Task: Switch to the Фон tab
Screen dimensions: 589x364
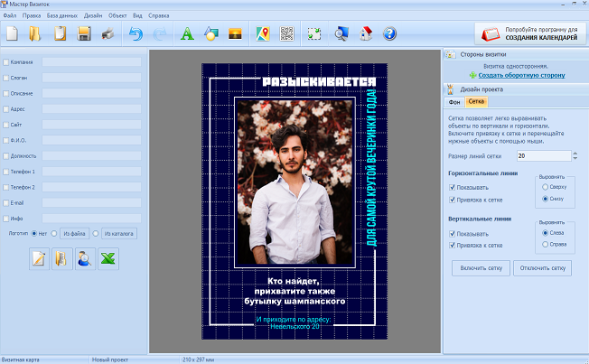Action: [454, 102]
